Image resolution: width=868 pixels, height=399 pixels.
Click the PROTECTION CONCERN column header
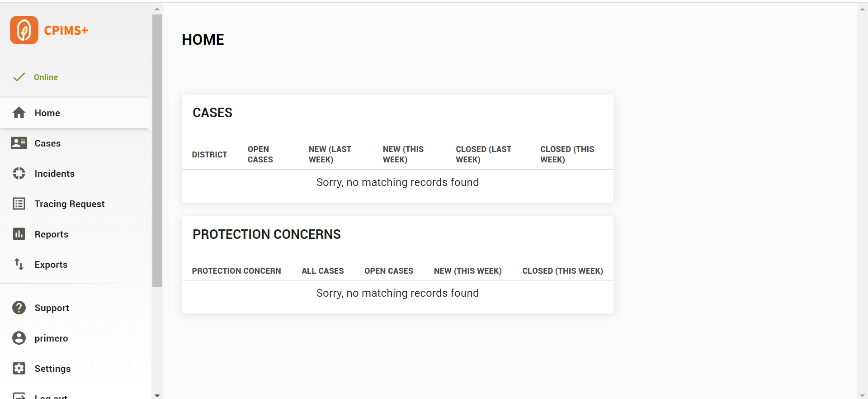236,271
